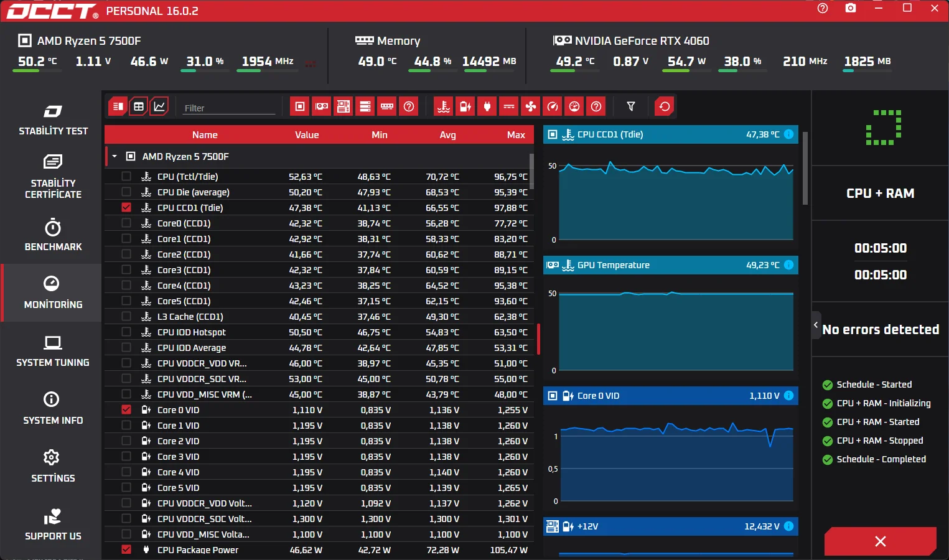Toggle frequency gauge sensor type filter
Image resolution: width=949 pixels, height=560 pixels.
click(x=553, y=106)
